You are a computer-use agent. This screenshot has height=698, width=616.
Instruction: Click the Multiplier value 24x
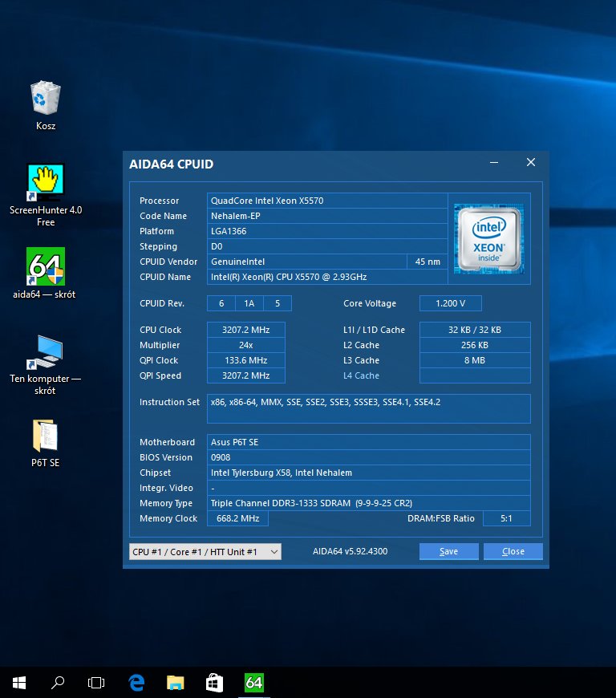(246, 345)
